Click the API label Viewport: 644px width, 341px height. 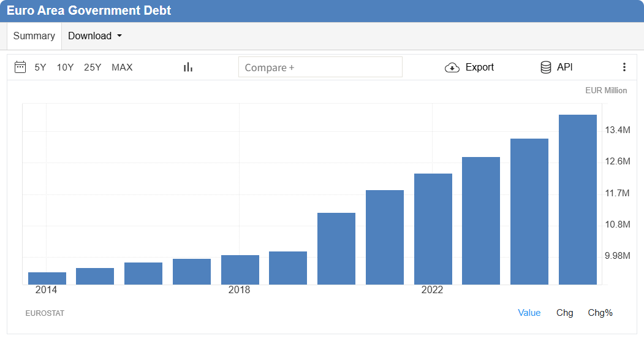pyautogui.click(x=564, y=67)
